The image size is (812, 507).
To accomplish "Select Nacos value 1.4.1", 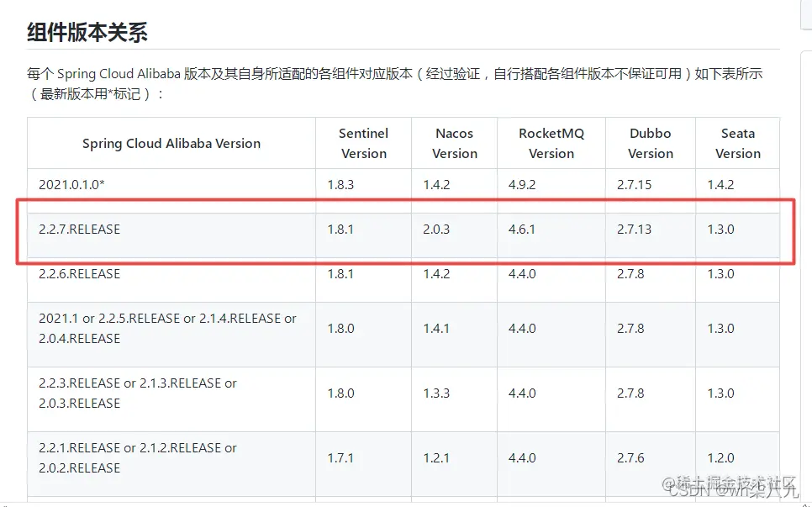I will pos(436,329).
